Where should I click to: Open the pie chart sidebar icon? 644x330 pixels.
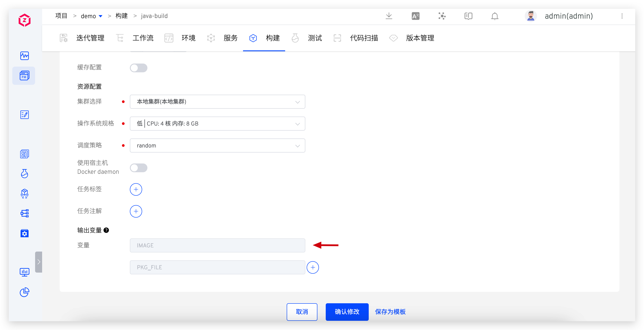[x=25, y=292]
